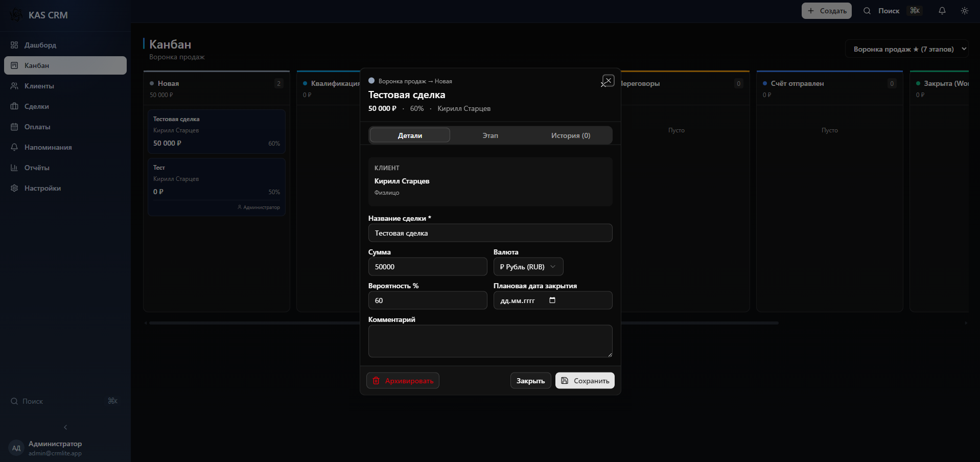Open Отчёты in the sidebar
Image resolution: width=980 pixels, height=462 pixels.
click(x=65, y=168)
